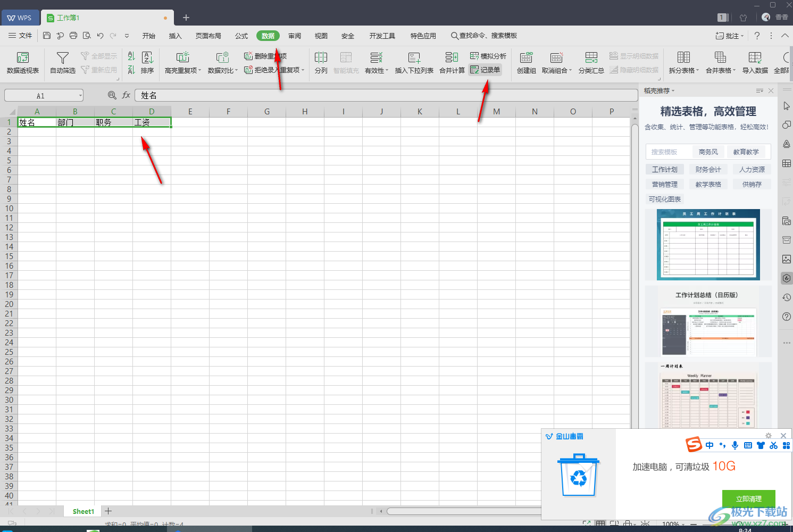This screenshot has width=793, height=532.
Task: Open print preview icon
Action: [x=87, y=36]
